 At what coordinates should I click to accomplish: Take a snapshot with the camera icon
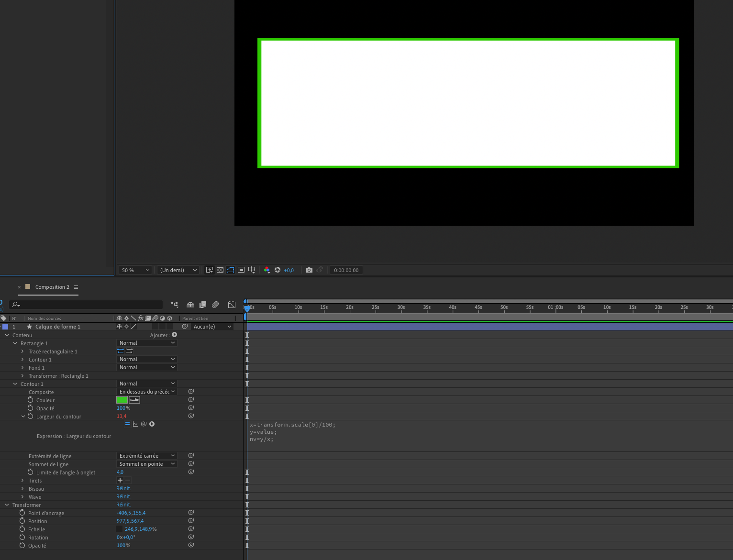click(x=309, y=270)
